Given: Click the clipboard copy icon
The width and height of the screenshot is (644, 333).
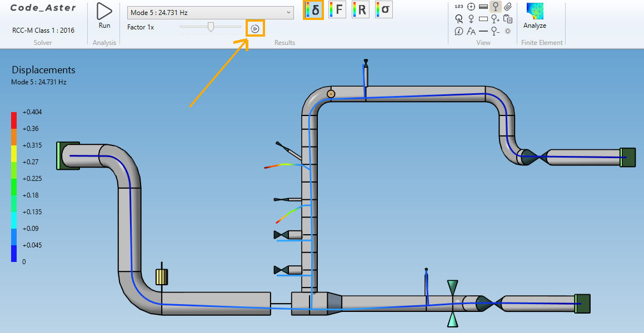Looking at the screenshot, I should (507, 19).
